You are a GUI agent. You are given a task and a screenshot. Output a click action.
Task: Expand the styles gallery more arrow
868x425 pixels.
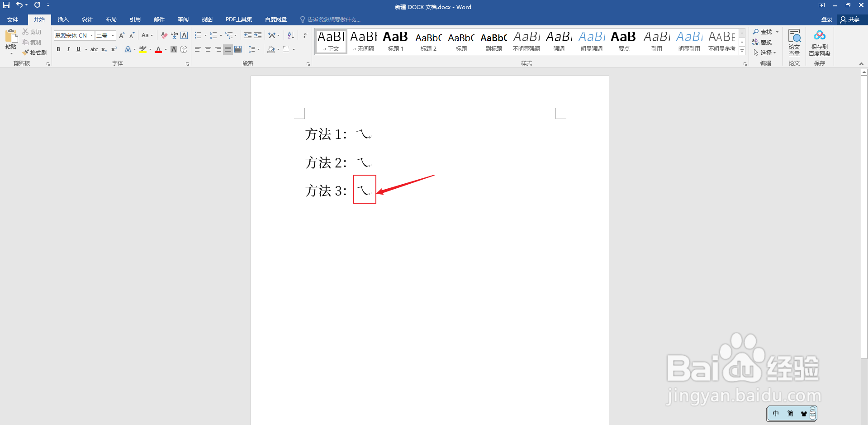(742, 51)
